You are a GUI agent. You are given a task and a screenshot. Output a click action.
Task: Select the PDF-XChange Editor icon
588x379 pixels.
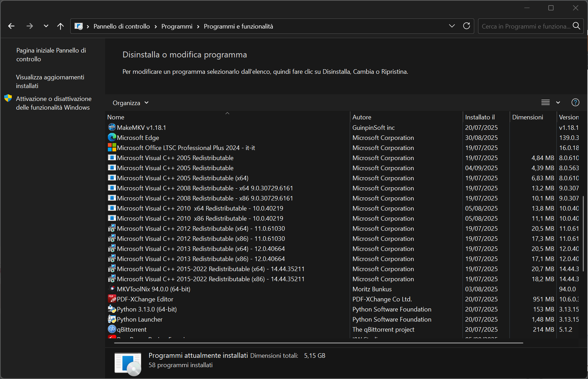[x=112, y=299]
